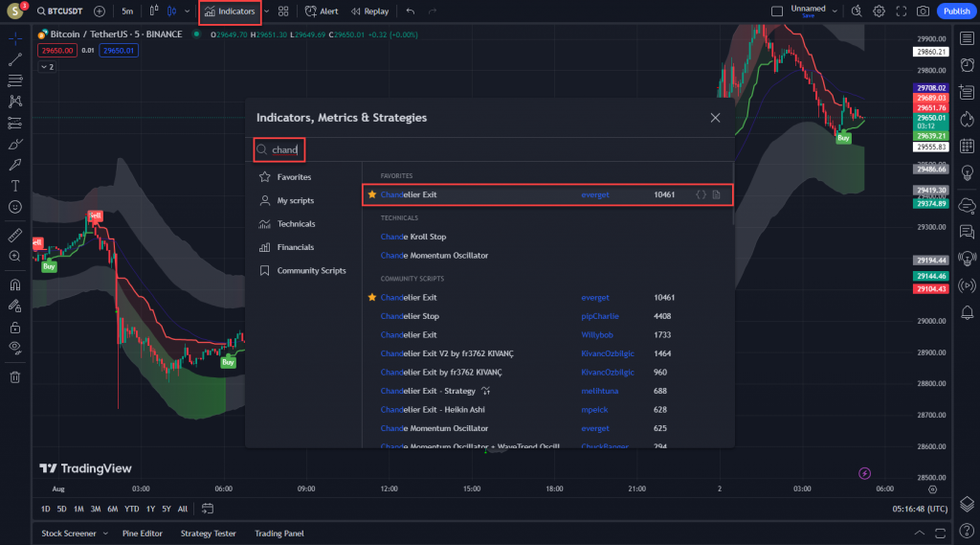Open chart settings gear icon
Screen dimensions: 980x545
(879, 11)
